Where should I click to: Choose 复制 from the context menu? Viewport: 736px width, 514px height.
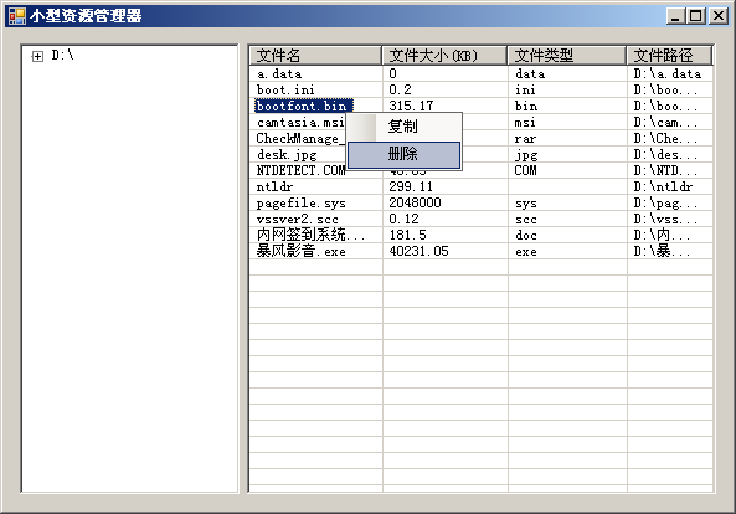pos(403,127)
